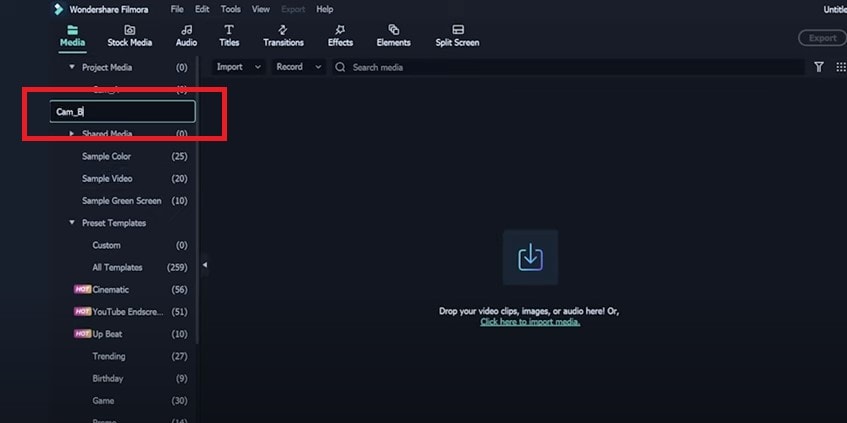Open the media filter funnel icon
The height and width of the screenshot is (423, 847).
pyautogui.click(x=819, y=67)
